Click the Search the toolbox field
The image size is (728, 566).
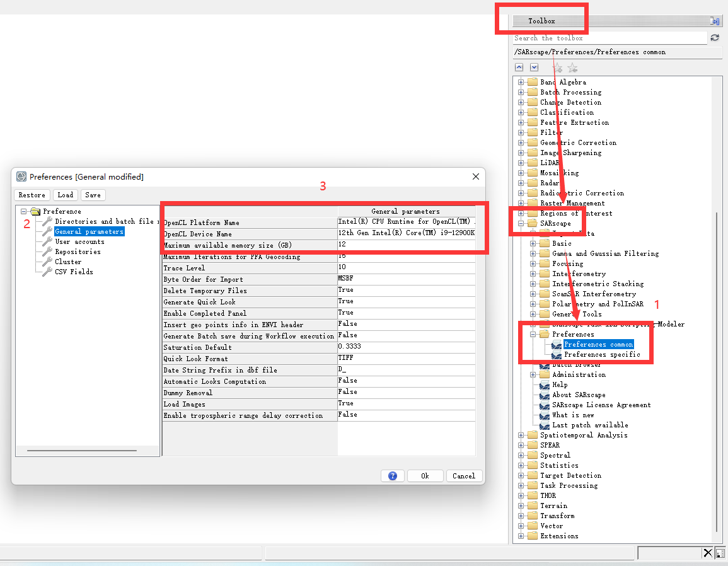coord(610,38)
